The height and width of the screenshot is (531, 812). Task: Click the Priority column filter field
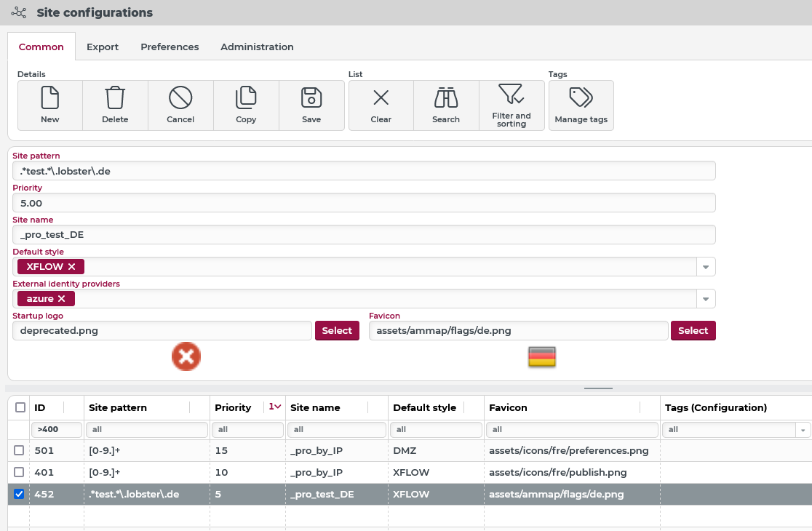[247, 430]
